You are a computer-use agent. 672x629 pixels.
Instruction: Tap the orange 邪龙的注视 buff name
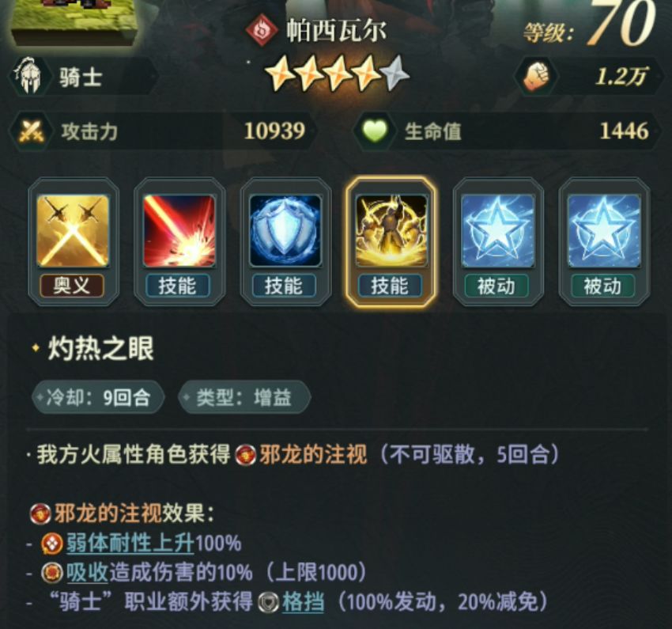click(313, 454)
